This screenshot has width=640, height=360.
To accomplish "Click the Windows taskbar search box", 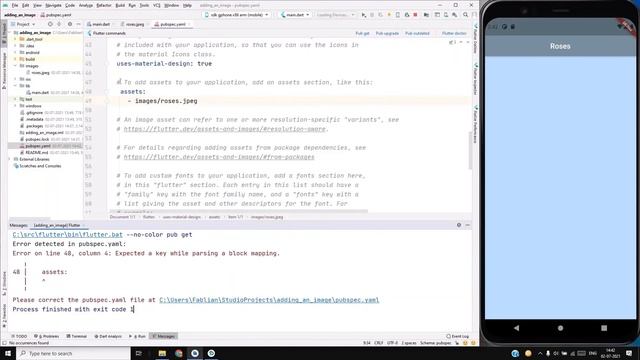I will 73,353.
